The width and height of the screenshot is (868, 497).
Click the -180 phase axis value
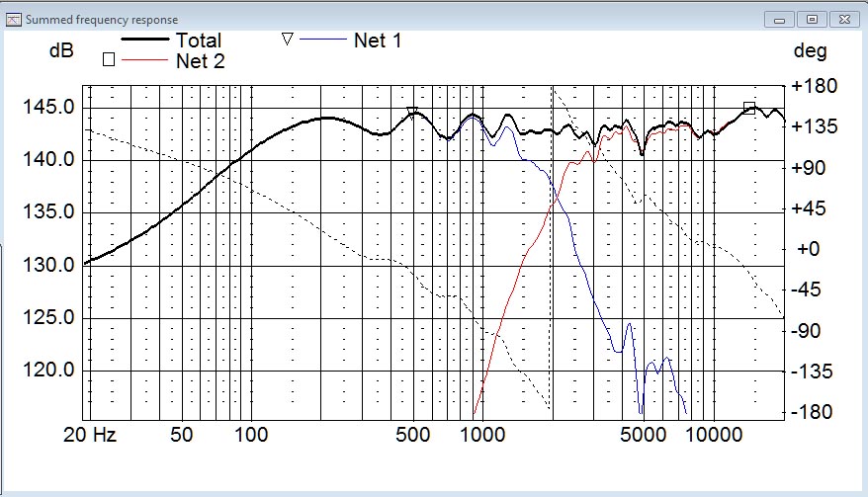(812, 412)
